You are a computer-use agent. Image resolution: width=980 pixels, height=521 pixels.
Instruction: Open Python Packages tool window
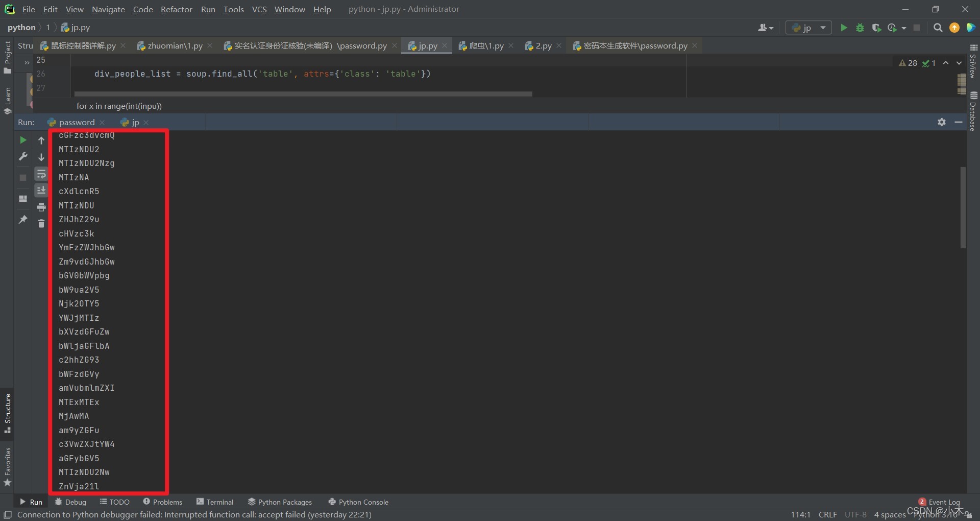(x=280, y=502)
